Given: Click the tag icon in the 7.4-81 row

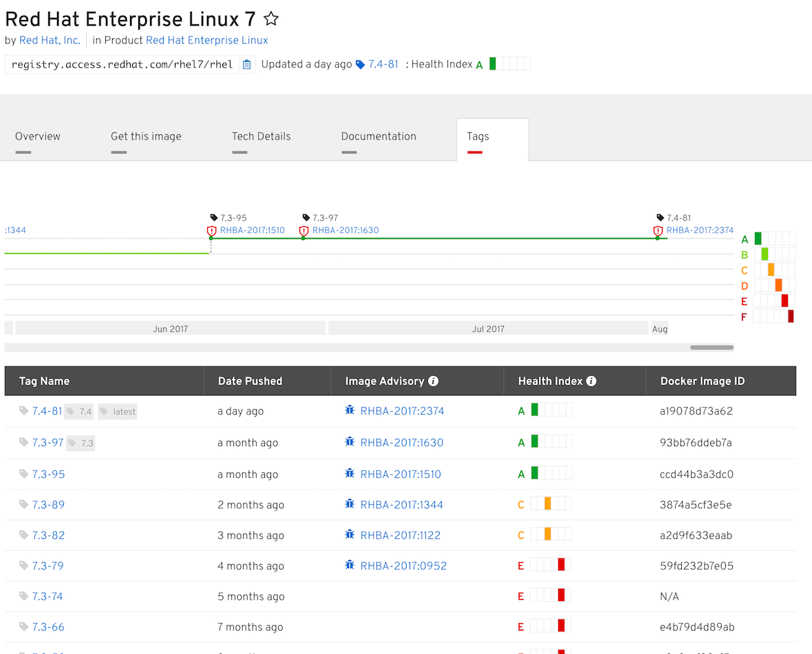Looking at the screenshot, I should pos(23,411).
